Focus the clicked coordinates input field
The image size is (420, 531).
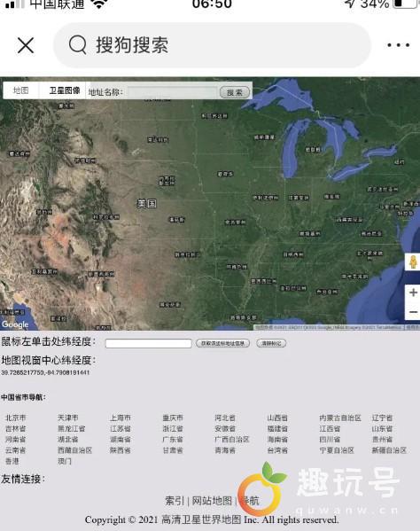click(148, 343)
